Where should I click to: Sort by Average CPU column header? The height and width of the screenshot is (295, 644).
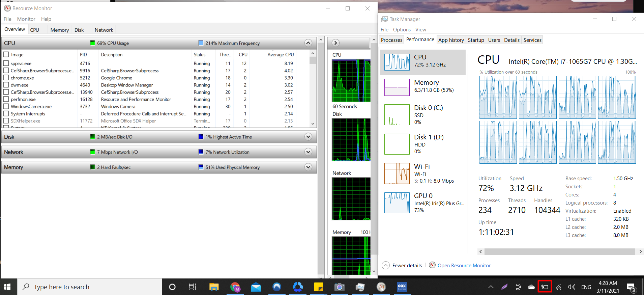(281, 55)
